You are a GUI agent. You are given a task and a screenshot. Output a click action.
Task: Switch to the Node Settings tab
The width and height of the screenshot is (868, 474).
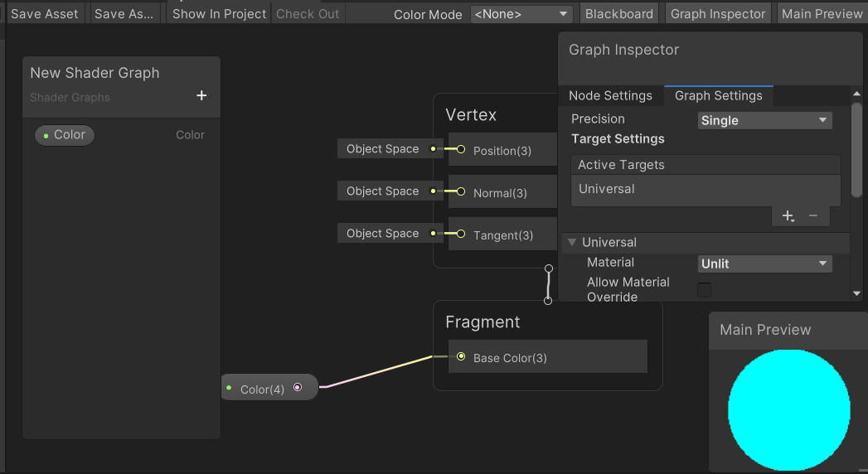[x=610, y=96]
